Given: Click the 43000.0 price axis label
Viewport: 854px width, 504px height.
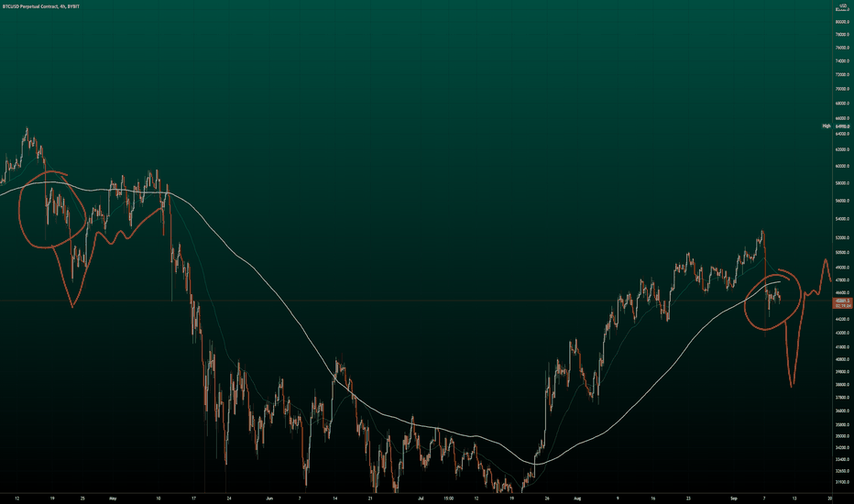Looking at the screenshot, I should click(x=842, y=333).
